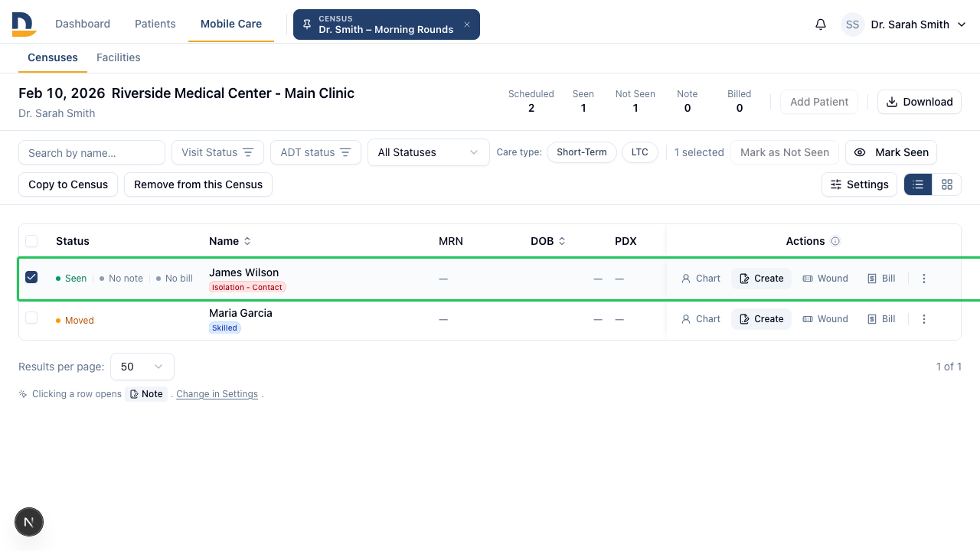This screenshot has height=551, width=980.
Task: Sort by DOB column
Action: [548, 241]
